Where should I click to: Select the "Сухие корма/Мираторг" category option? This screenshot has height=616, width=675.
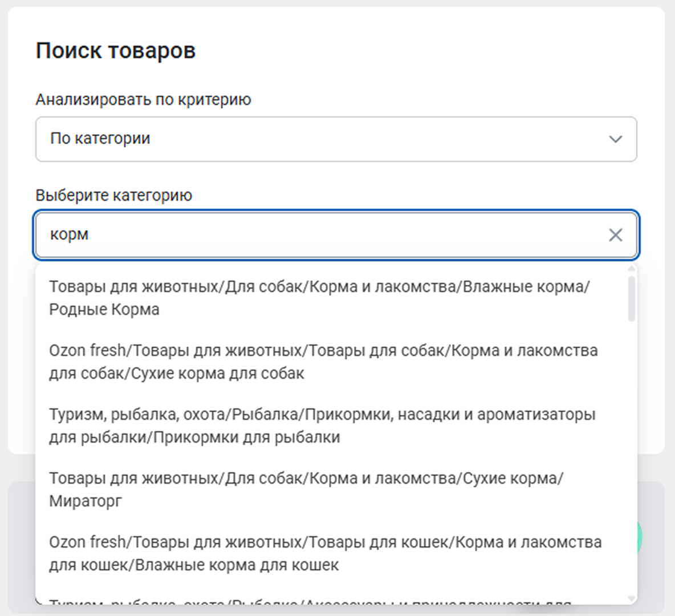(306, 489)
